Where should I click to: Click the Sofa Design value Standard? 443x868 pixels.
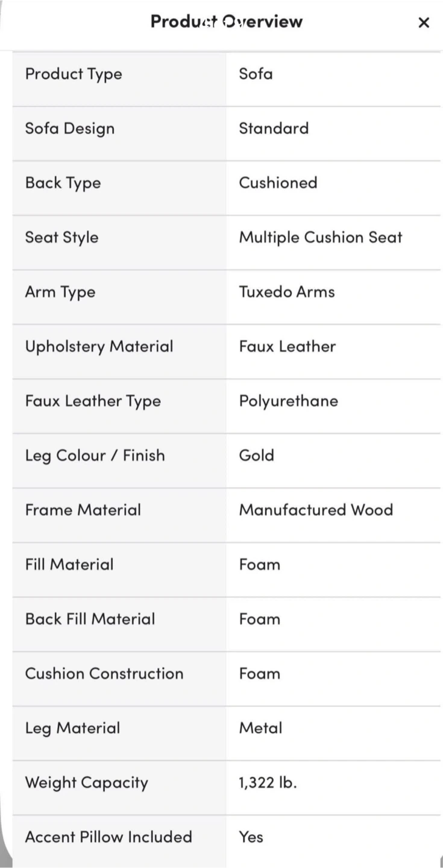[x=274, y=128]
